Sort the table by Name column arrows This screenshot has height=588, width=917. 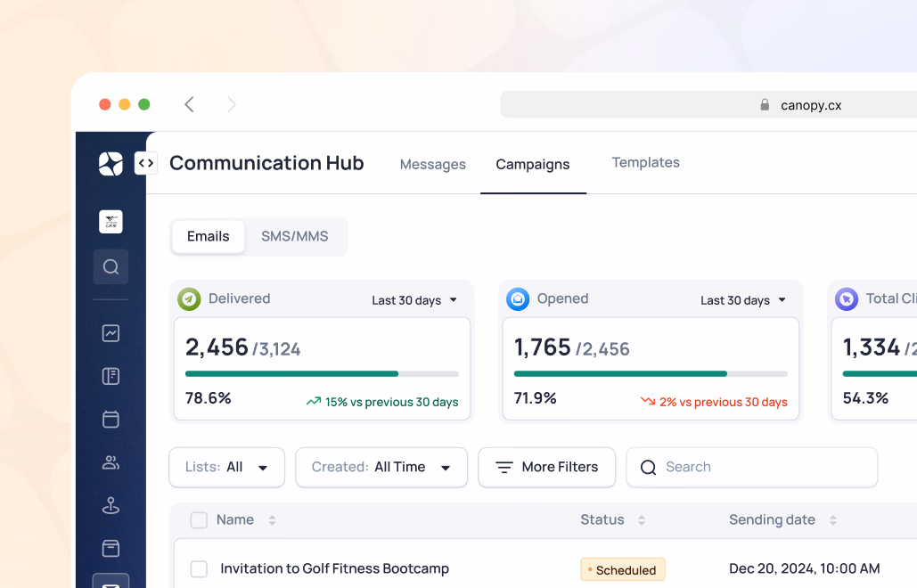tap(272, 520)
